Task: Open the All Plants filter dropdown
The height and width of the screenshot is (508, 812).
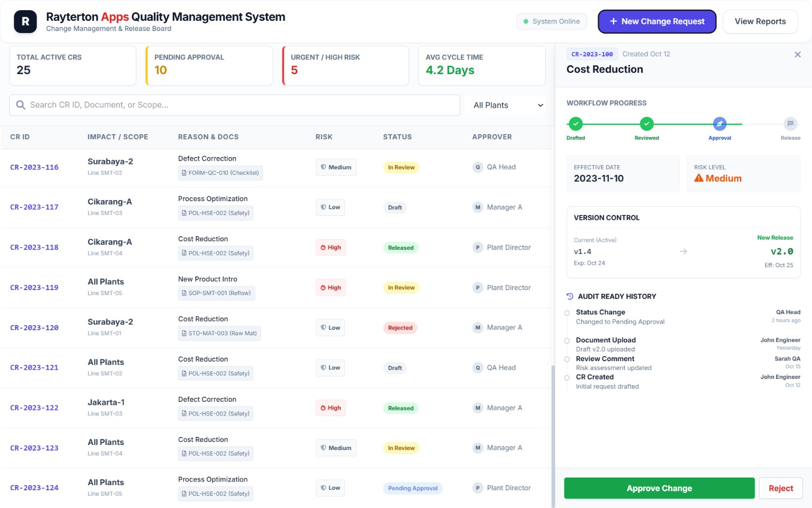Action: pos(505,105)
